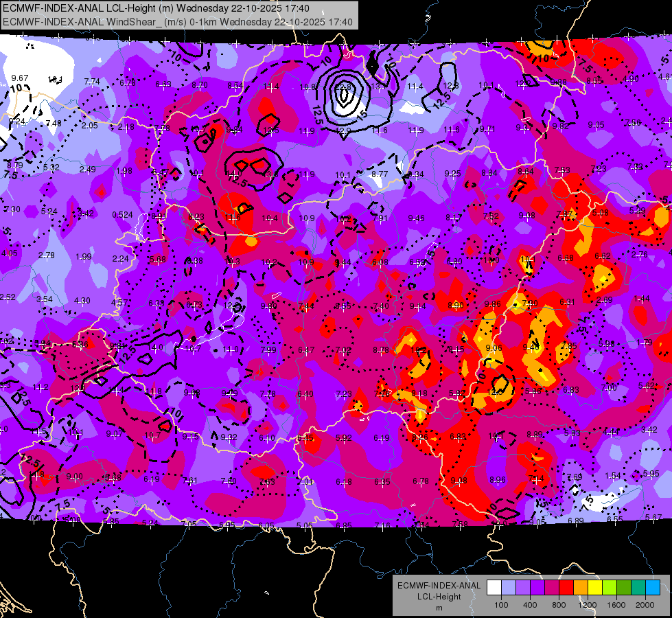Click the wind shear value '3.42' beside '5.24'
This screenshot has width=672, height=618.
(86, 213)
